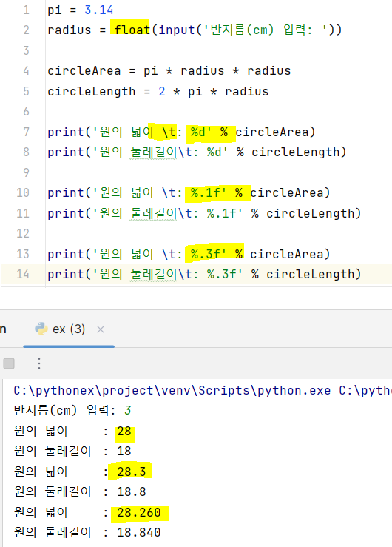Click circleArea variable on line 4

84,71
